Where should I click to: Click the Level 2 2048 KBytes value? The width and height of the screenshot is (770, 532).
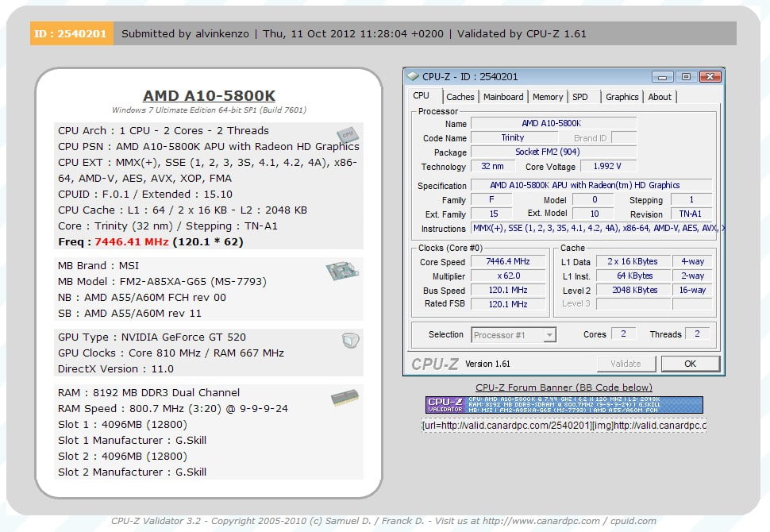pyautogui.click(x=633, y=291)
